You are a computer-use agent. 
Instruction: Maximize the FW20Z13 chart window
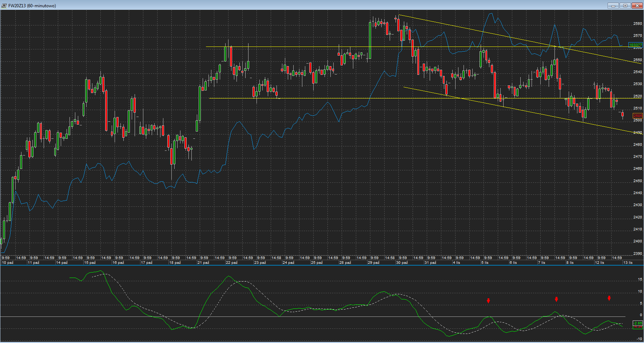click(x=625, y=5)
